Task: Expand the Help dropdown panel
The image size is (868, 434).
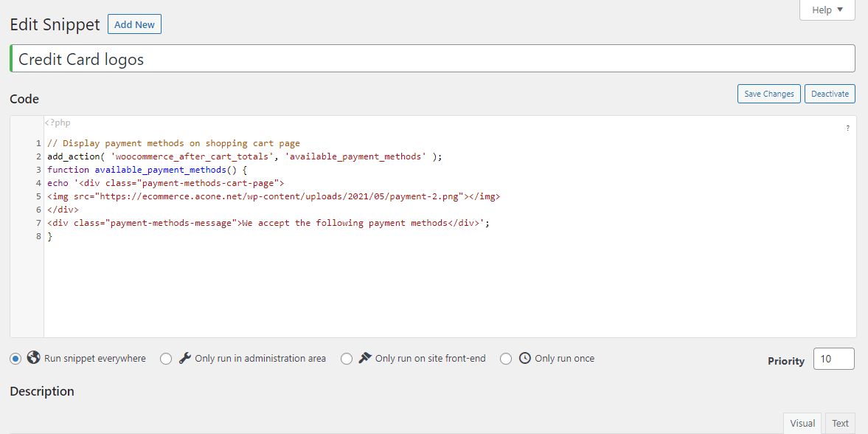Action: pyautogui.click(x=827, y=10)
